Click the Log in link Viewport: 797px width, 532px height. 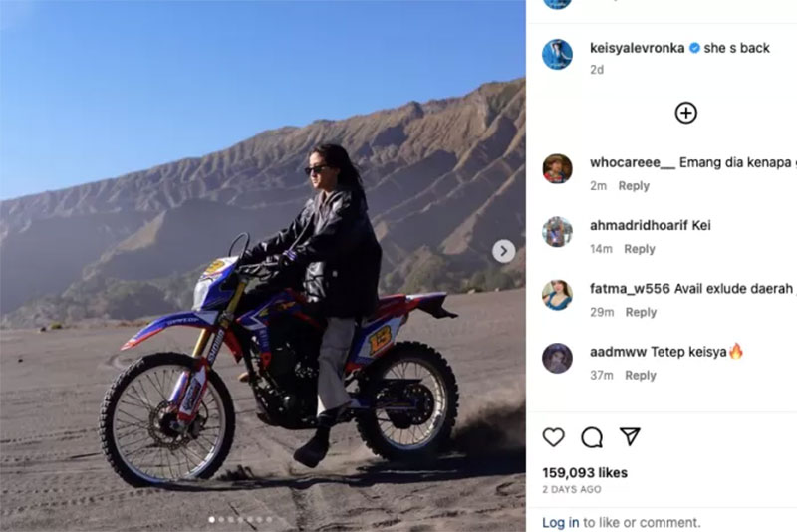560,522
